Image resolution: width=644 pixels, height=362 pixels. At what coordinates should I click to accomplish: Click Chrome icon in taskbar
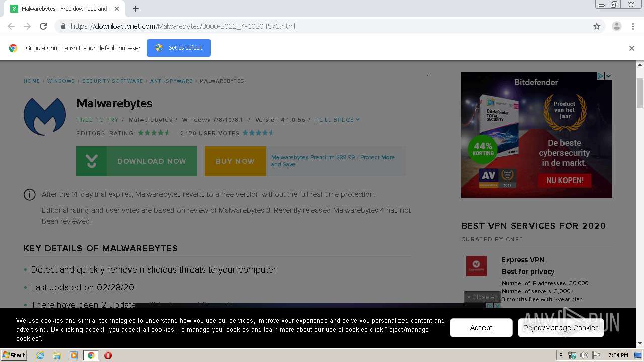coord(91,355)
